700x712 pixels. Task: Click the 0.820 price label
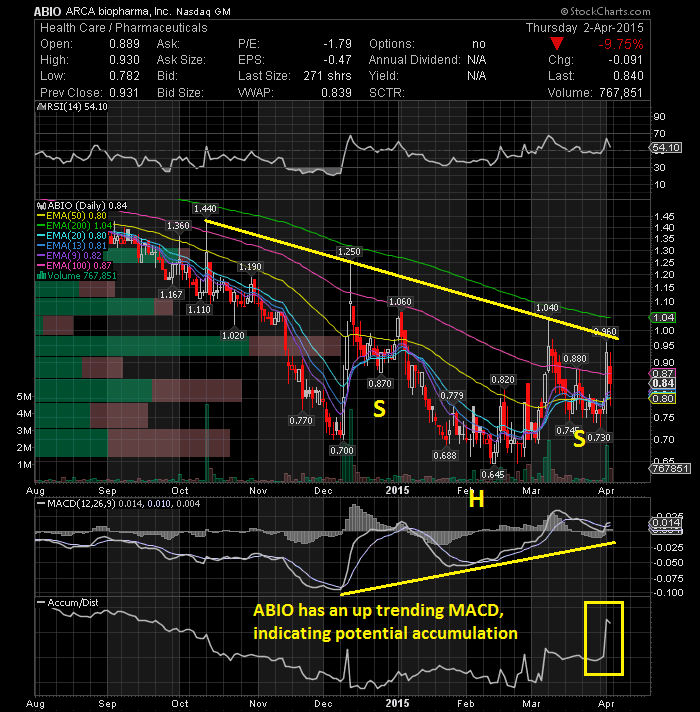coord(503,380)
